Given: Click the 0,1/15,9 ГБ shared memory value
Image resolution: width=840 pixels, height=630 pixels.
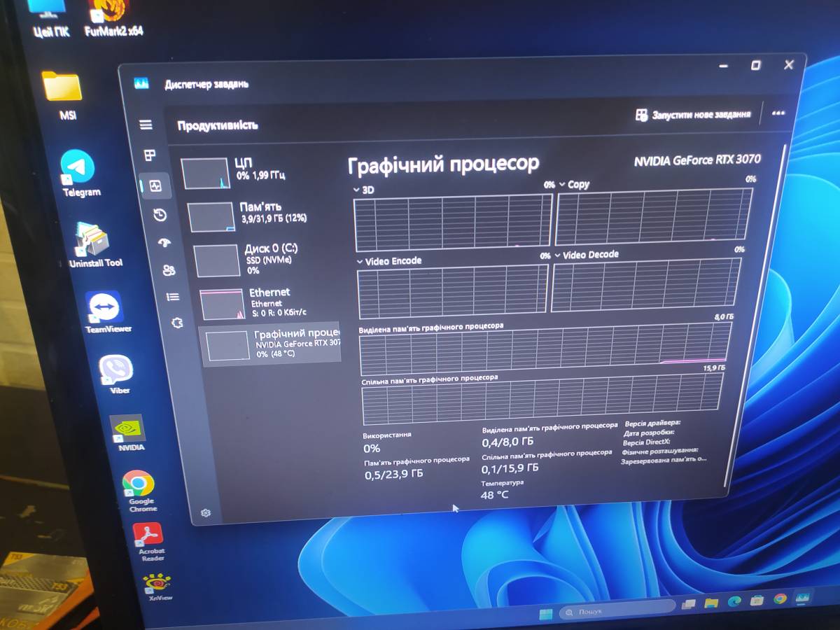Looking at the screenshot, I should 510,468.
